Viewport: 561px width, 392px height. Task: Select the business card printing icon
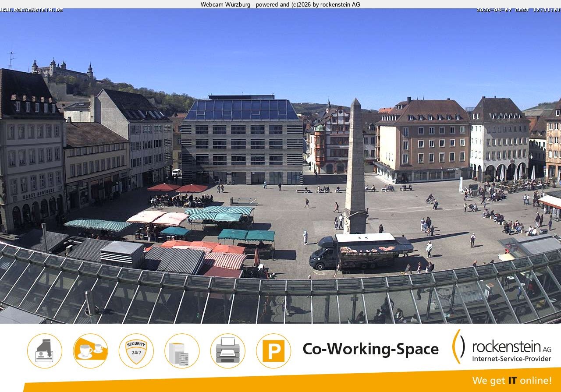pos(44,351)
